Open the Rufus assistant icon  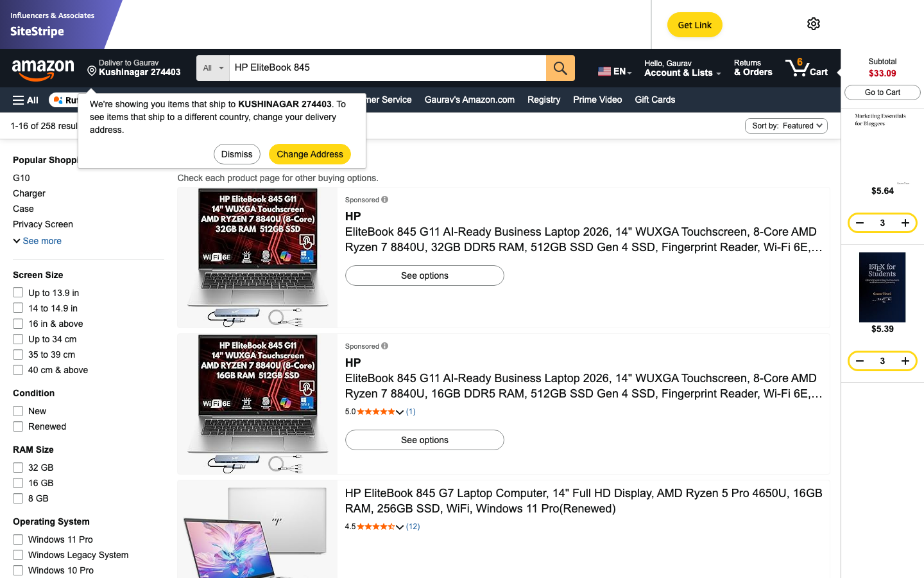(58, 100)
